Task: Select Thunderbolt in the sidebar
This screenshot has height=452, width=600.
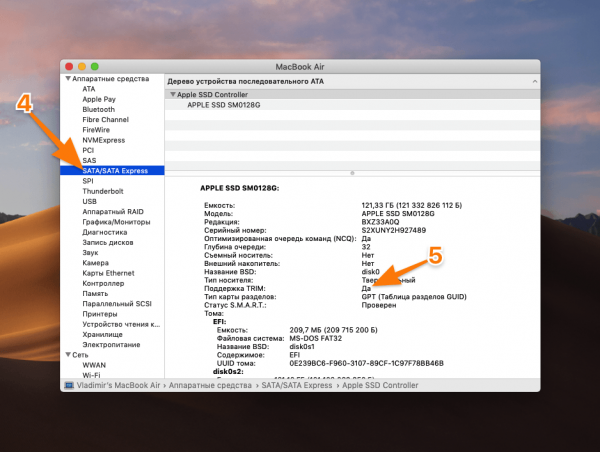Action: click(x=103, y=191)
